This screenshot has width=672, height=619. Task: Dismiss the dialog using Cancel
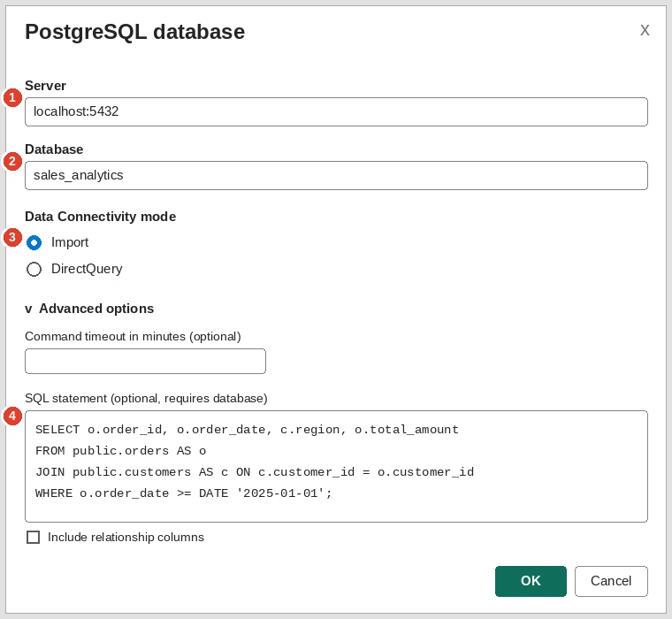[611, 581]
